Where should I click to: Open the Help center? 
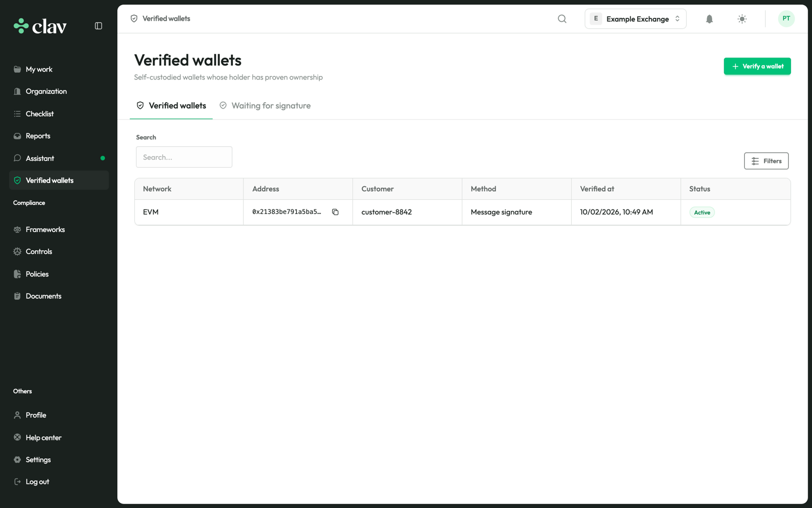click(x=59, y=437)
